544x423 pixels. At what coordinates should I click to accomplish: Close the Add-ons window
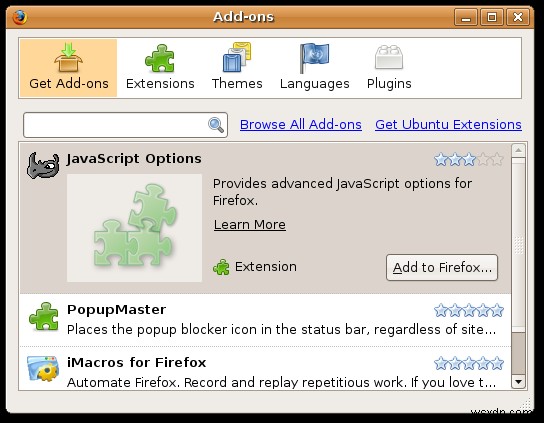click(x=518, y=17)
